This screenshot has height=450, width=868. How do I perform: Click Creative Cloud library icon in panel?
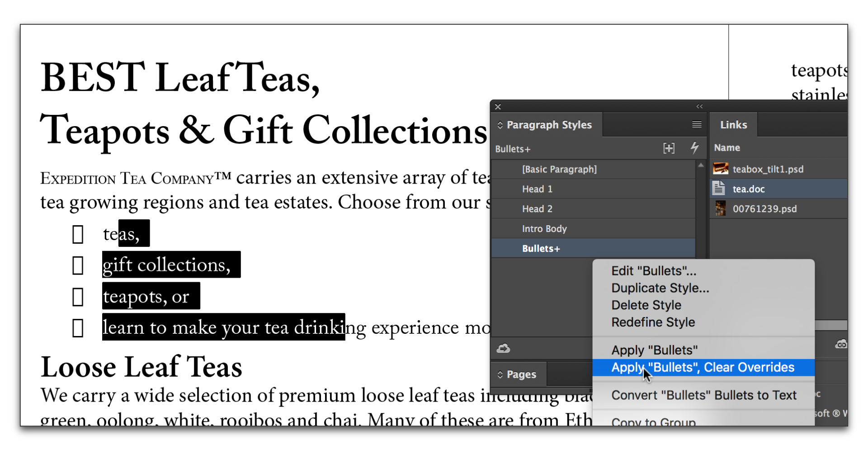[x=503, y=348]
